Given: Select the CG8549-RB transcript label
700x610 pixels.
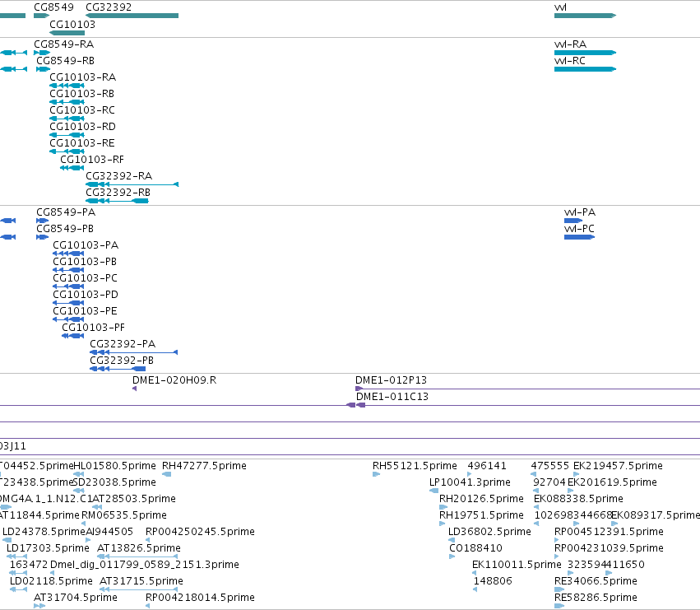Looking at the screenshot, I should [65, 61].
